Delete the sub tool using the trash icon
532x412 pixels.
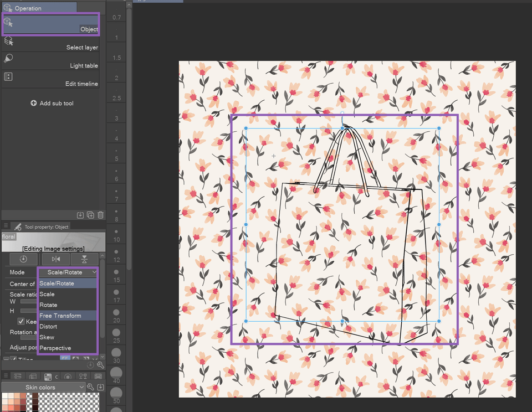[100, 215]
